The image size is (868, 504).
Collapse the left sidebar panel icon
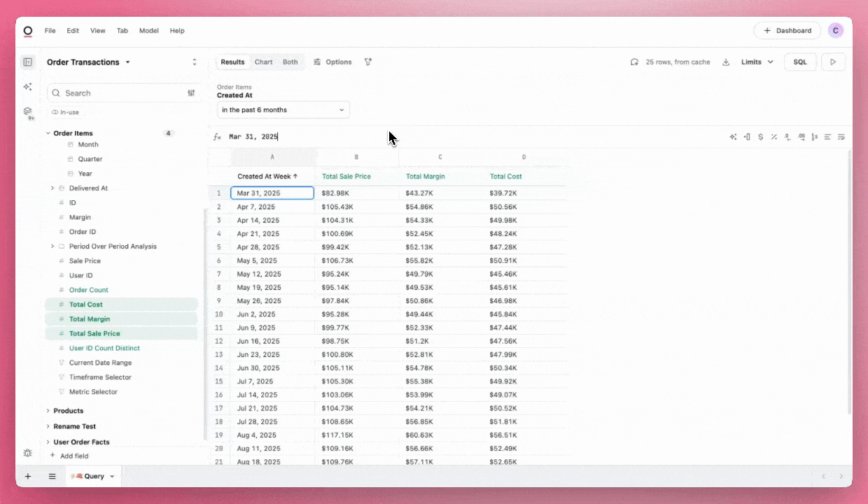coord(27,62)
